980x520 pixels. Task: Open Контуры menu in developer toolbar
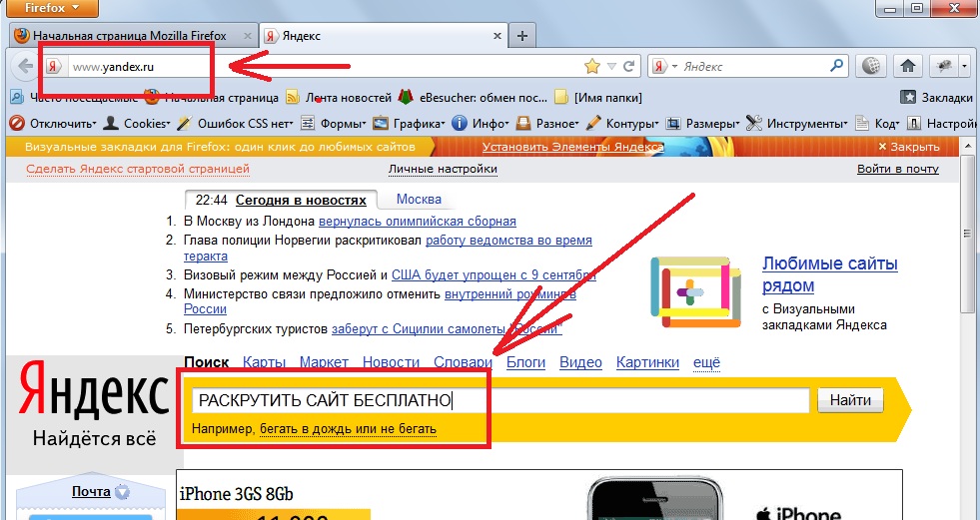point(622,124)
